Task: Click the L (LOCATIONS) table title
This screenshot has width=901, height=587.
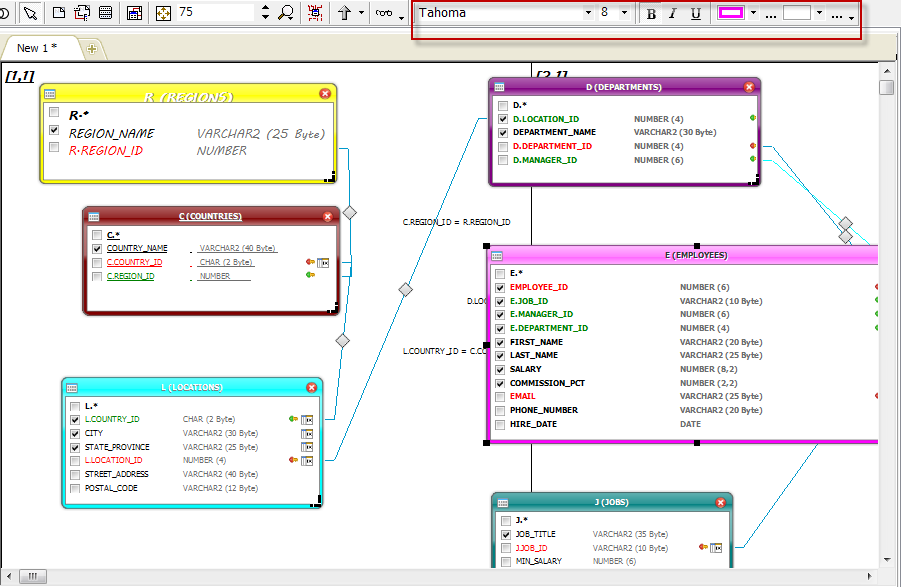Action: tap(192, 387)
